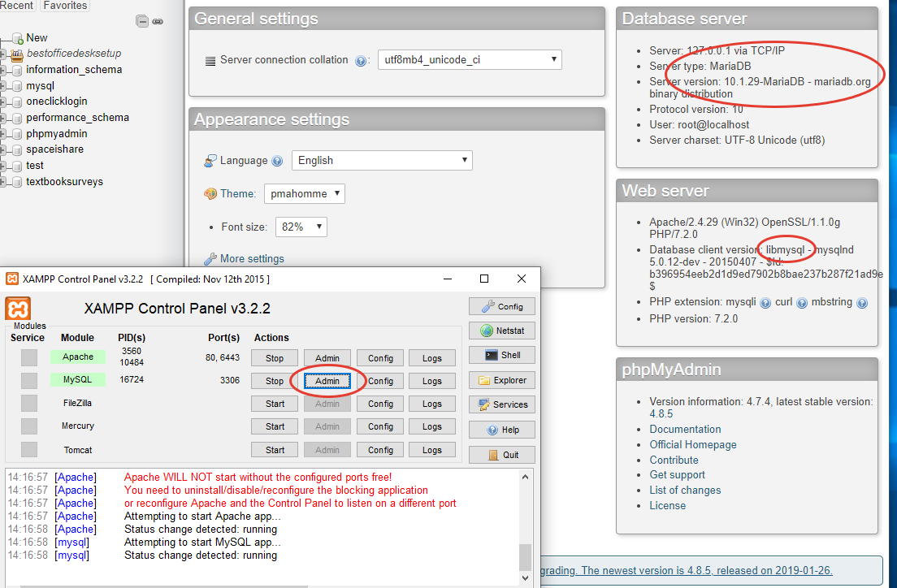Click the XAMPP log scrollbar down arrow

click(525, 578)
